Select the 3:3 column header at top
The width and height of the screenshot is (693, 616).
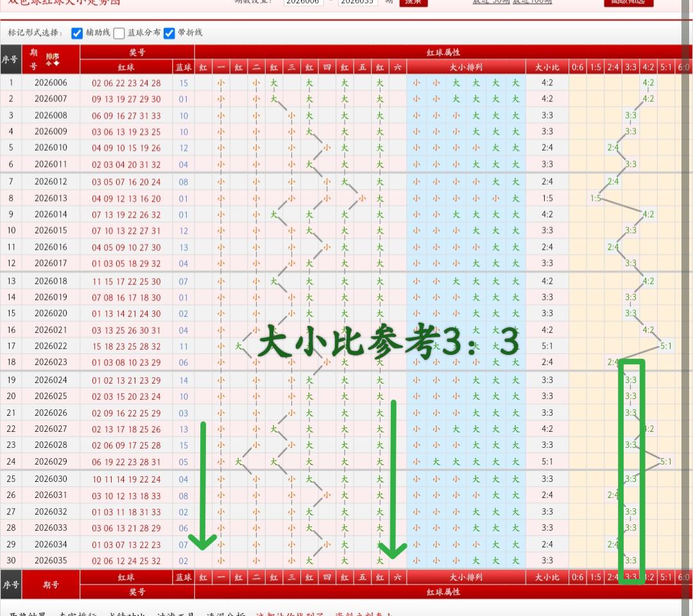pyautogui.click(x=631, y=67)
